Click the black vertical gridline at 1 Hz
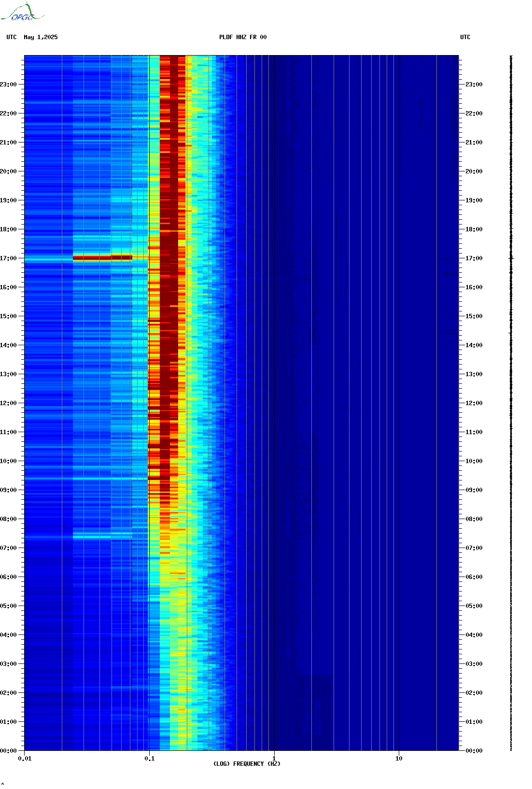This screenshot has width=532, height=789. (274, 403)
